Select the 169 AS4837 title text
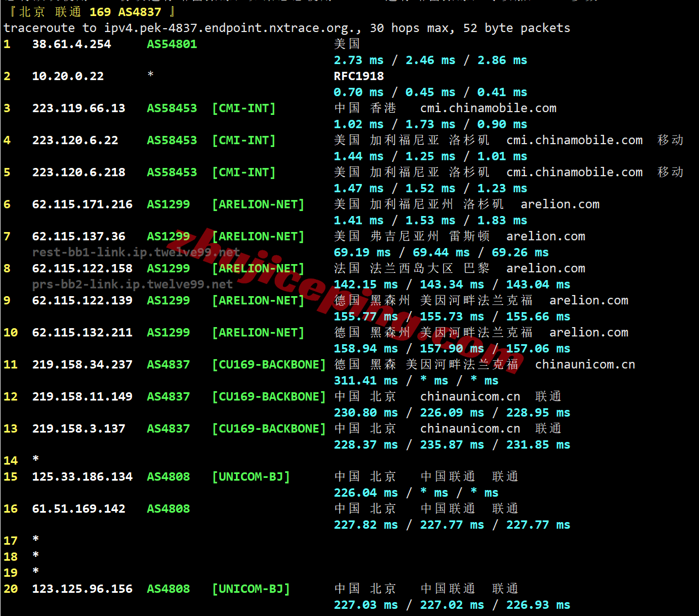The width and height of the screenshot is (699, 616). (x=125, y=12)
